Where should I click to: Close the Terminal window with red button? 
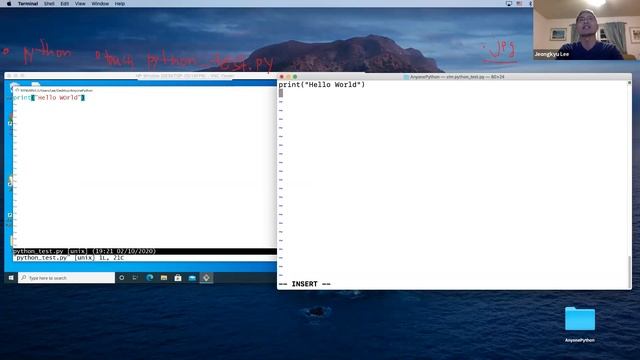tap(282, 77)
